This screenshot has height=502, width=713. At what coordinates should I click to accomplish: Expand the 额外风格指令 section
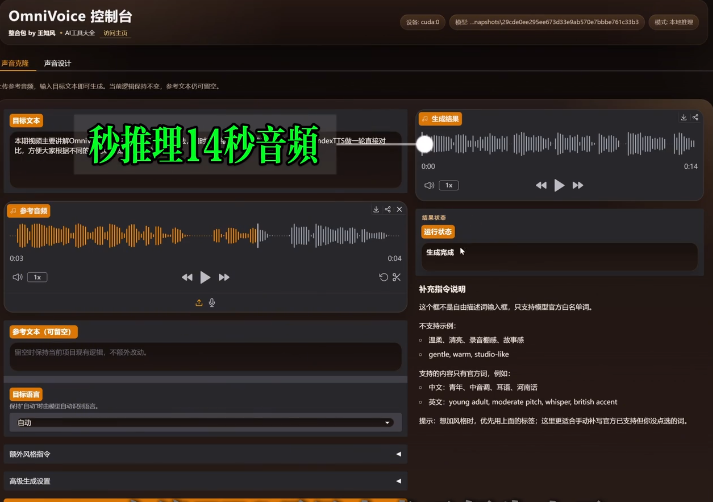click(206, 454)
